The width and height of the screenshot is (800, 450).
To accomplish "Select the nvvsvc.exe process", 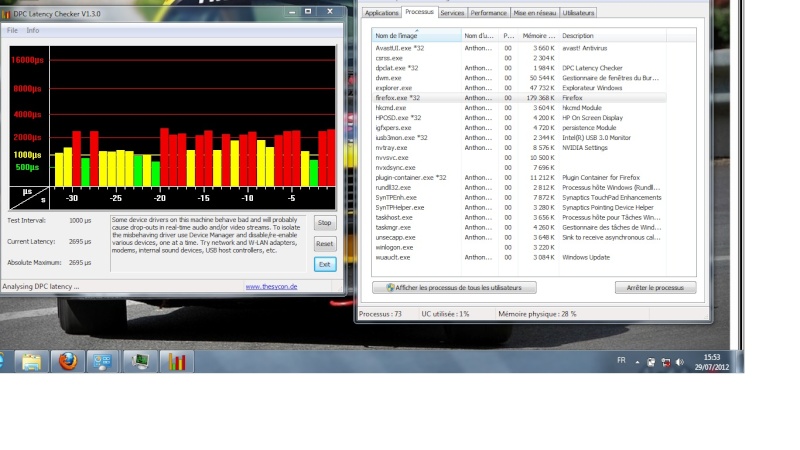I will [x=519, y=158].
